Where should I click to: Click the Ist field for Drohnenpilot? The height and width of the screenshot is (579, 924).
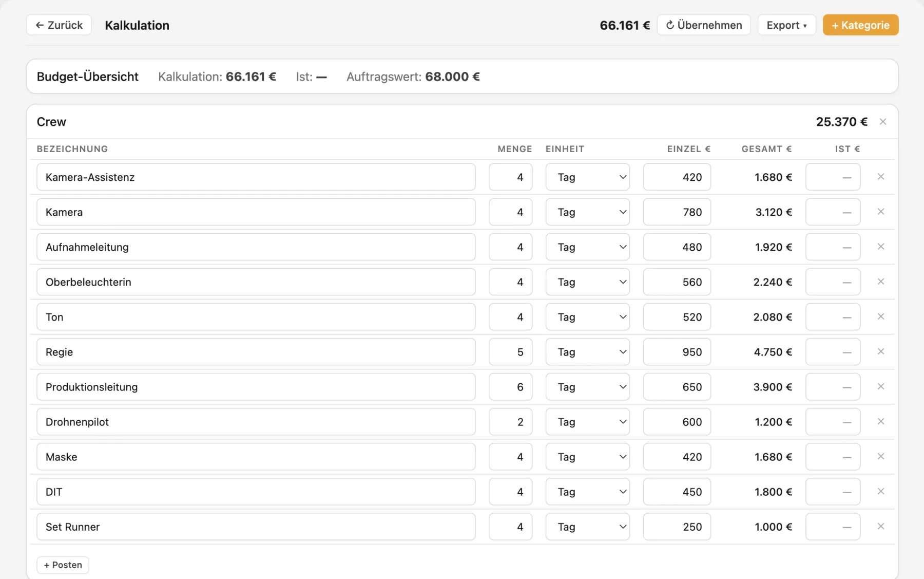(x=833, y=422)
